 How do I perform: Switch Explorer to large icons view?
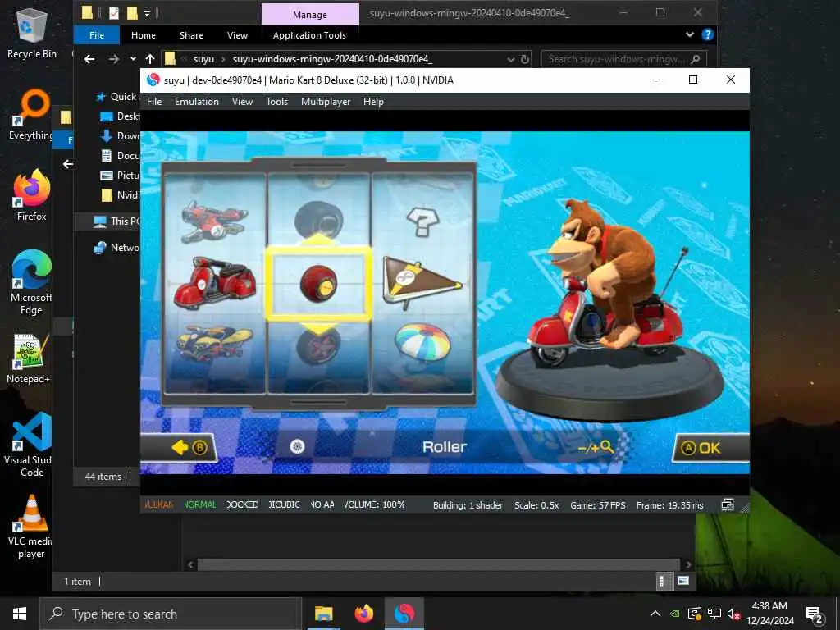[683, 581]
